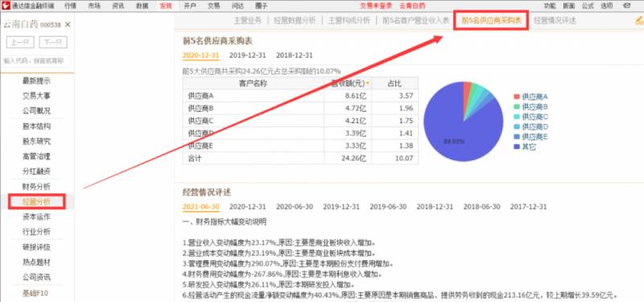Screen dimensions: 644x302
Task: Open the 圈子 menu
Action: (261, 6)
